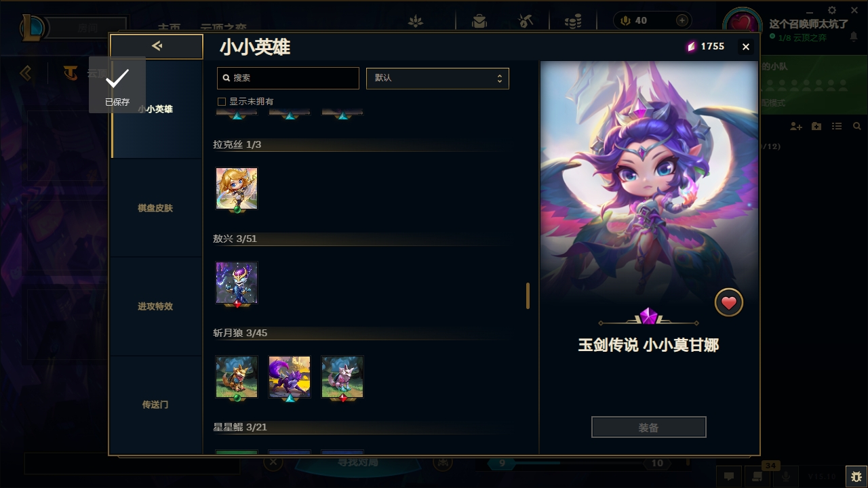868x488 pixels.
Task: Select the 敖兴 Little Legend thumbnail
Action: (x=237, y=283)
